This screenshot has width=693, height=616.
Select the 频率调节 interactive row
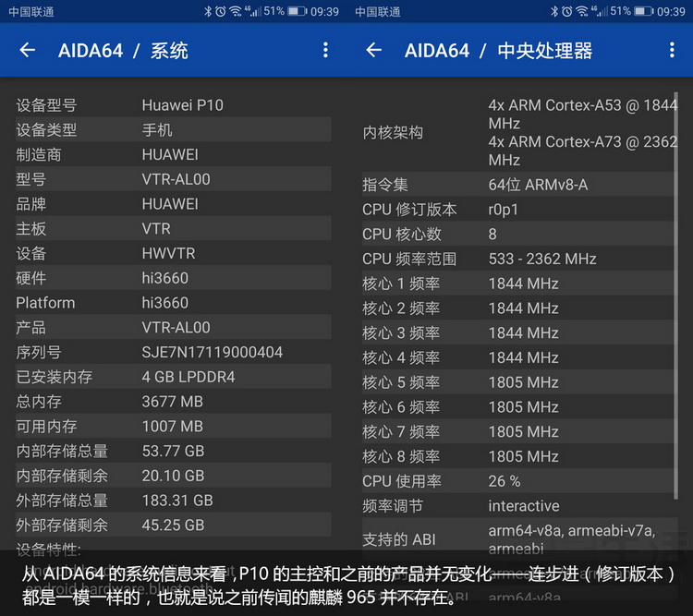[x=519, y=506]
